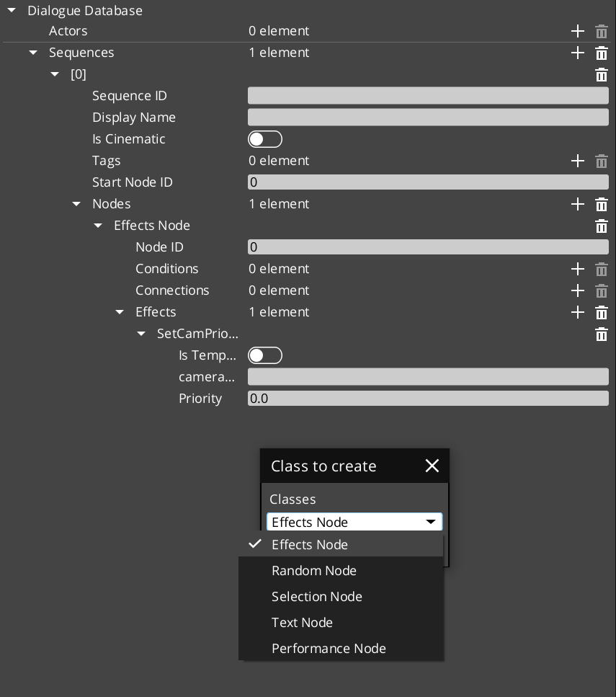Add a node to the Nodes list
The image size is (616, 697).
[577, 204]
